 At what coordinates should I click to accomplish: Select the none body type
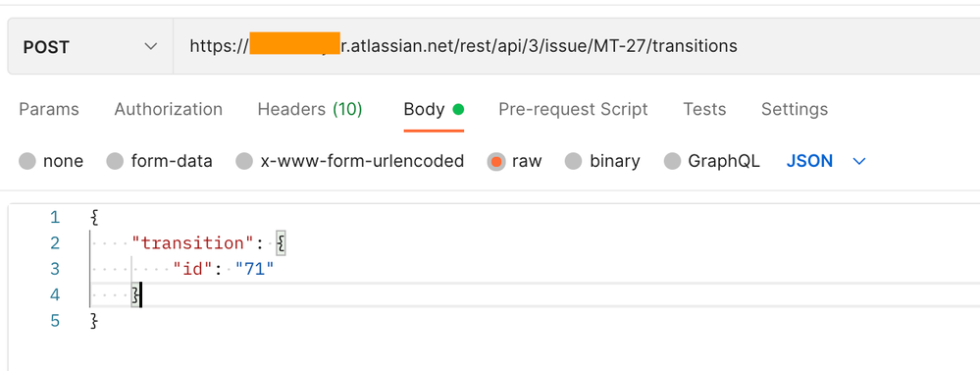[x=27, y=161]
